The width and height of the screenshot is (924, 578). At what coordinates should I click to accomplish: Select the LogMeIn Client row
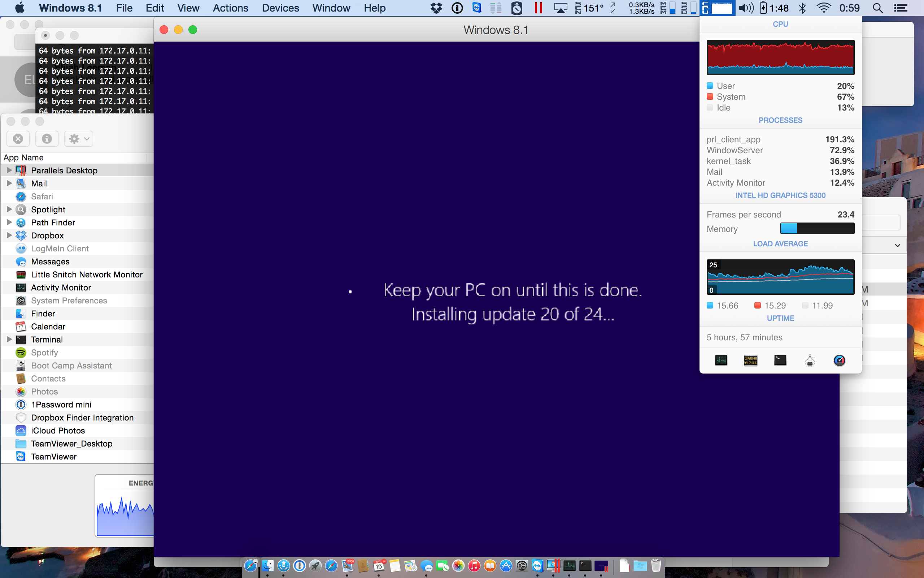coord(77,248)
